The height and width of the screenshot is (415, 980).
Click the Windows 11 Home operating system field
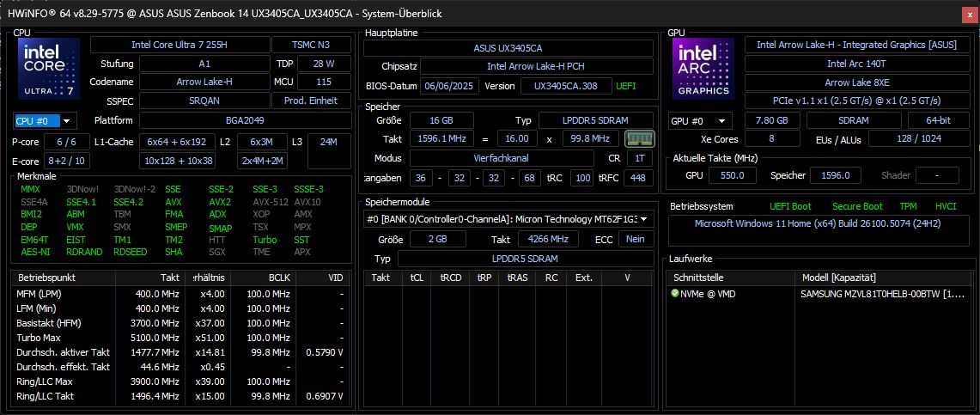point(816,224)
